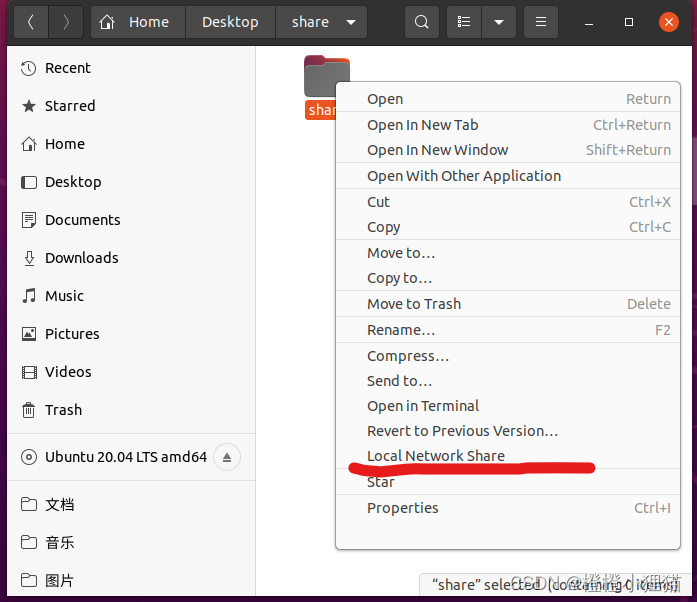Choose Compress… in the context menu
This screenshot has width=697, height=602.
point(508,356)
